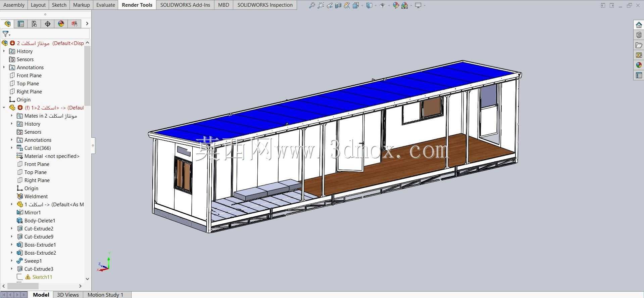Expand the Boss-Extrude1 feature
This screenshot has width=644, height=298.
[x=12, y=245]
